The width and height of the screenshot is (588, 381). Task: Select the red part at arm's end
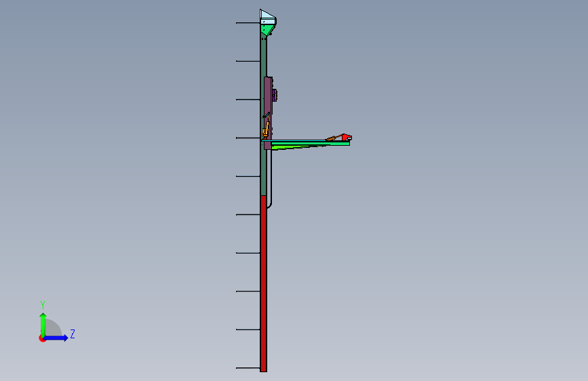pyautogui.click(x=347, y=137)
